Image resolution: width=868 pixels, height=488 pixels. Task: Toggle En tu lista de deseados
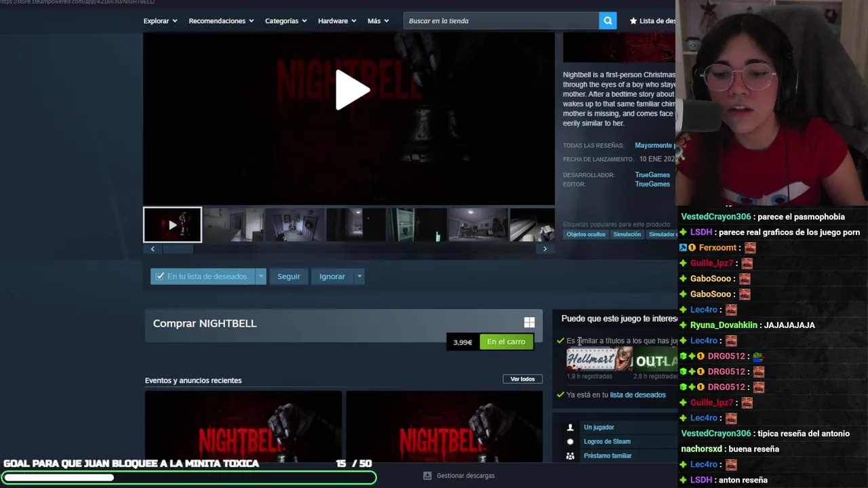point(202,277)
